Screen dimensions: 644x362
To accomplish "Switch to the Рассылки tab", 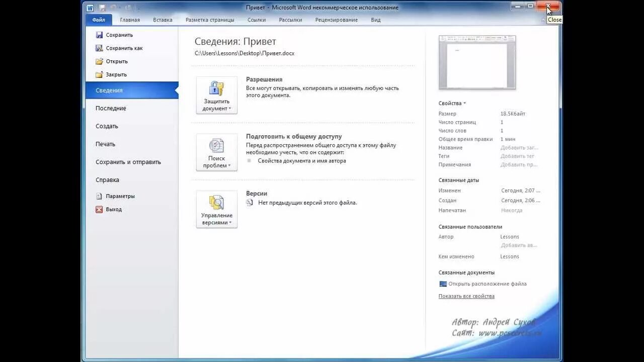I will tap(290, 20).
